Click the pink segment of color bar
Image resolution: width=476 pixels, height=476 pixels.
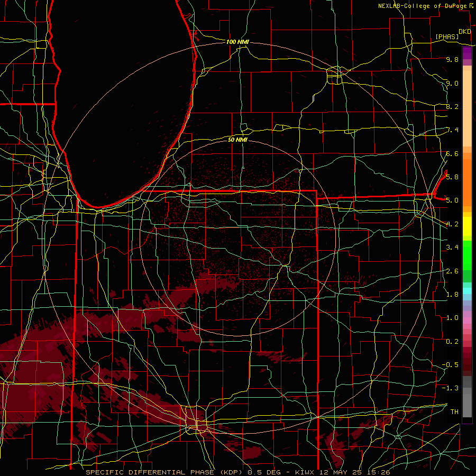tap(467, 321)
